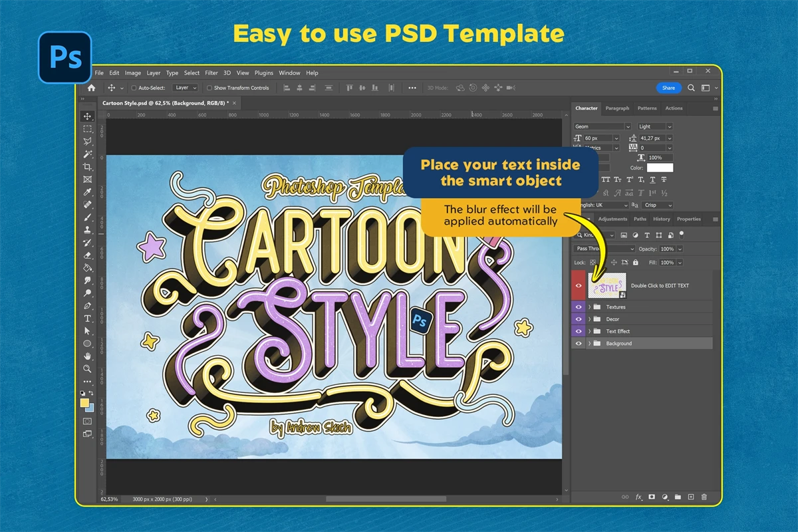Hide the Textures group layer
The image size is (798, 532).
click(579, 307)
